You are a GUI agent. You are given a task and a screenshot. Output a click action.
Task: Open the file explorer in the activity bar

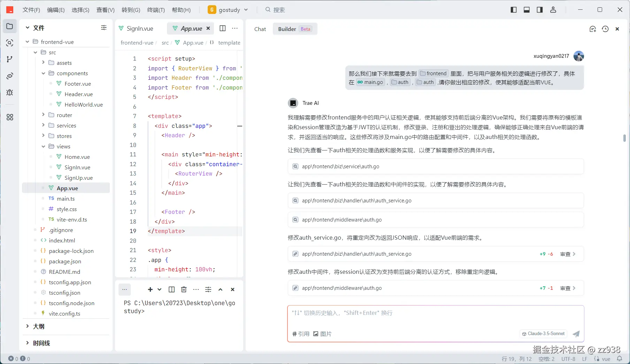pos(10,26)
